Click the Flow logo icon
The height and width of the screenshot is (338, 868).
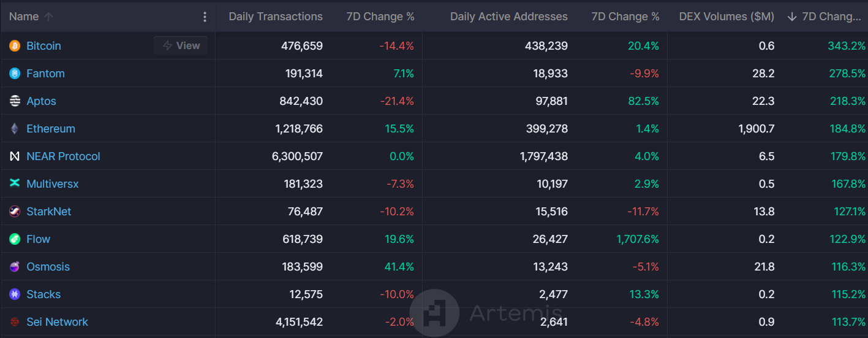[x=15, y=239]
